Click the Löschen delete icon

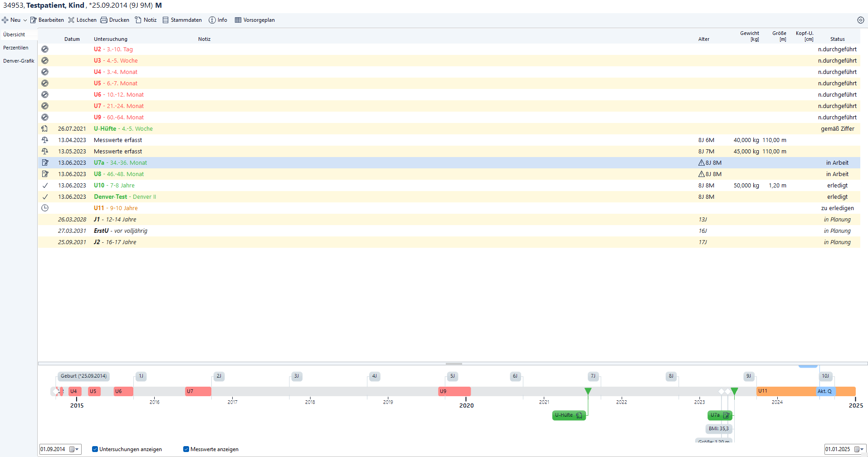point(71,20)
